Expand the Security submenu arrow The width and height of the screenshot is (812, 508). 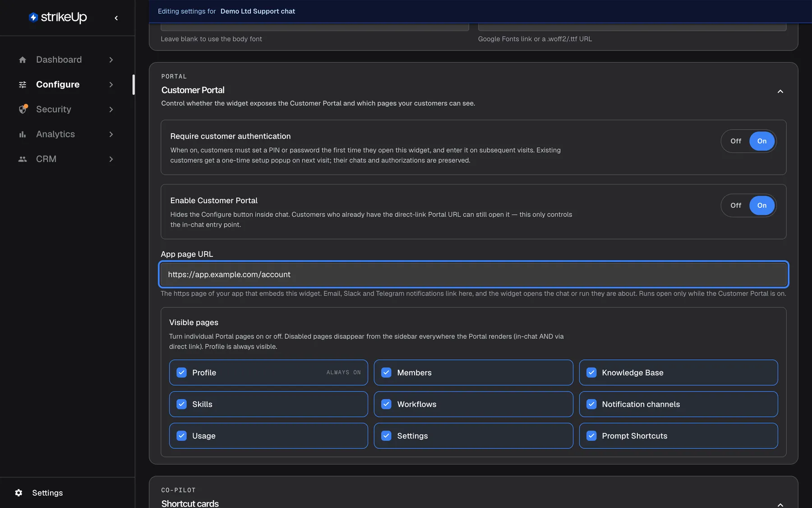[x=111, y=109]
